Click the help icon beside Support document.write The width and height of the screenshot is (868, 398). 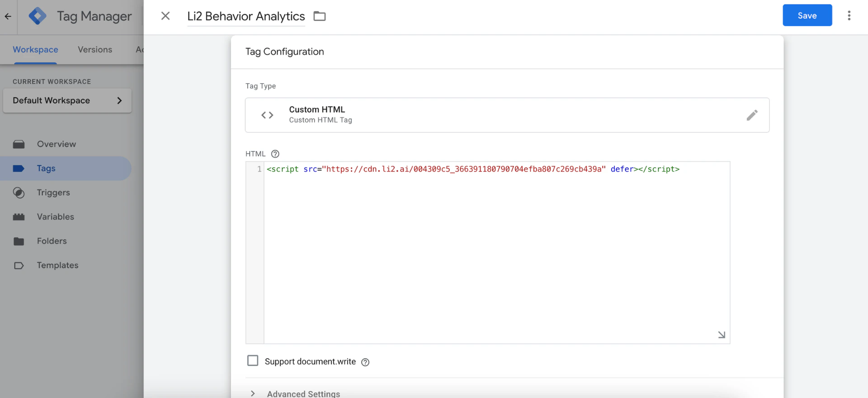[365, 362]
